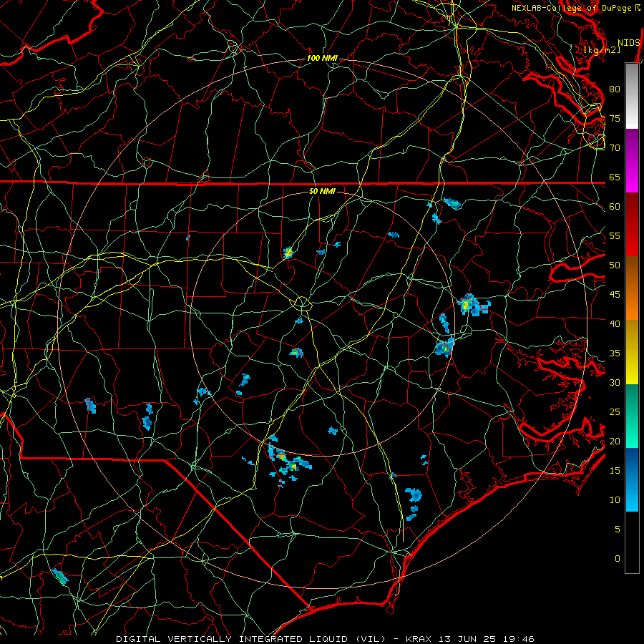
Task: Pick the blue segment of the color bar
Action: click(632, 479)
